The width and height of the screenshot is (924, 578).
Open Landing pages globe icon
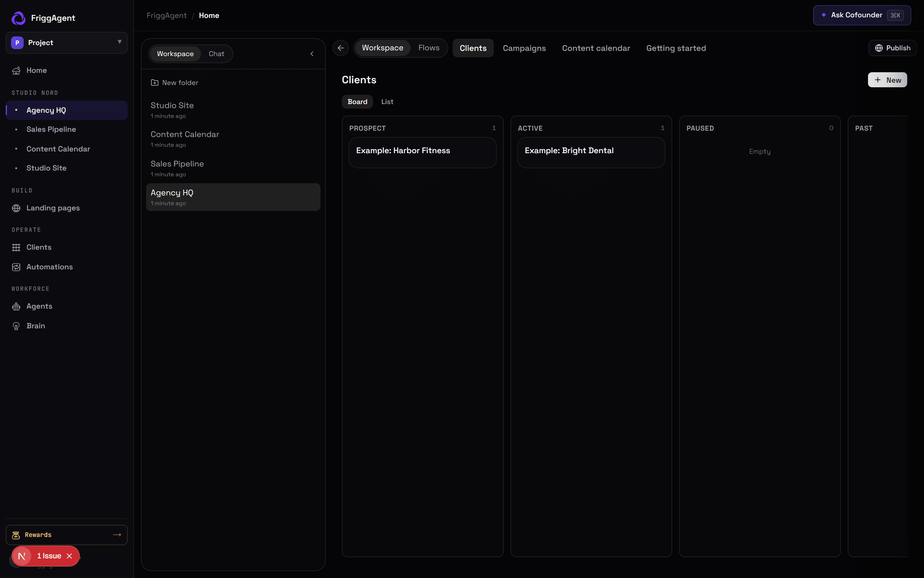point(16,208)
